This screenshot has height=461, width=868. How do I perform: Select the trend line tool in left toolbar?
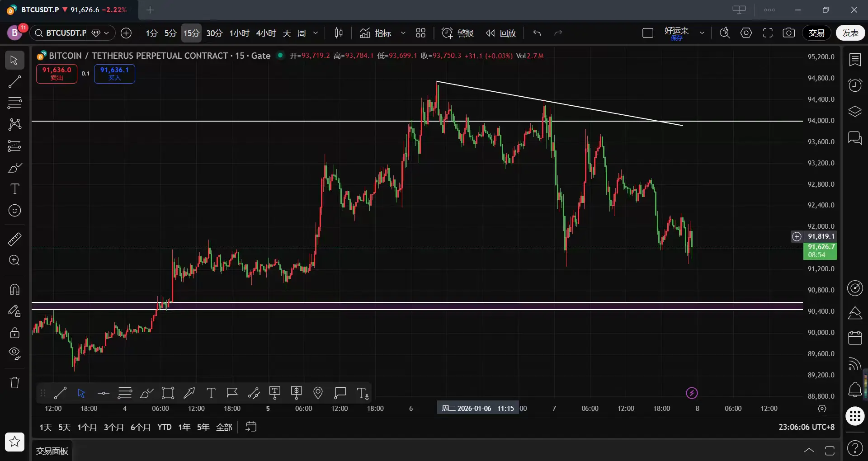click(14, 82)
